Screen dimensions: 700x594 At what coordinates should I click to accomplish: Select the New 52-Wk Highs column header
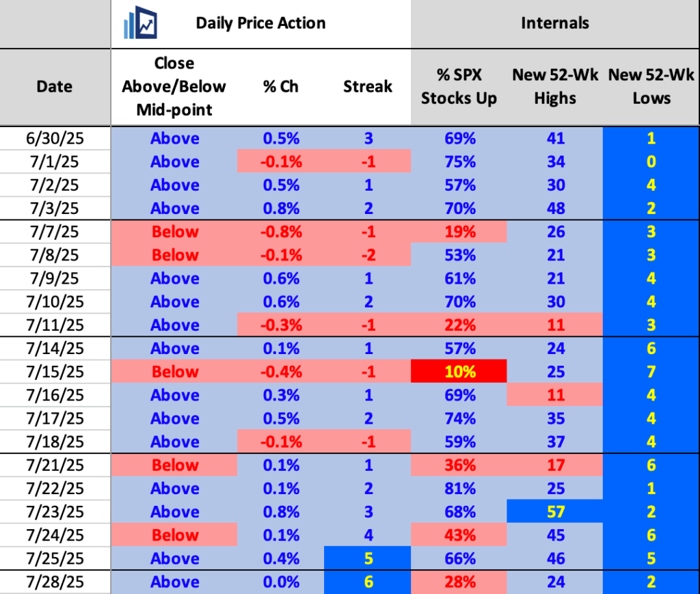tap(554, 86)
